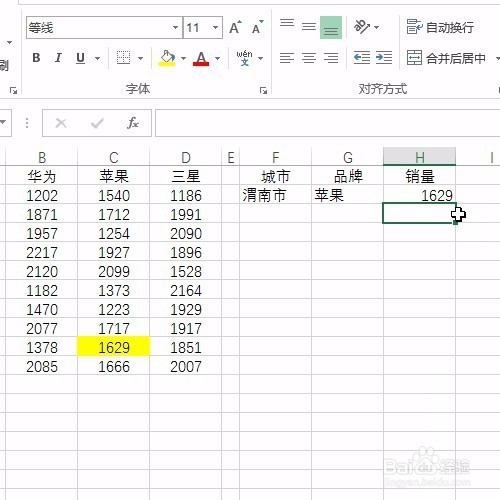Toggle bottom vertical align (highlighted)
The width and height of the screenshot is (500, 500).
point(331,27)
